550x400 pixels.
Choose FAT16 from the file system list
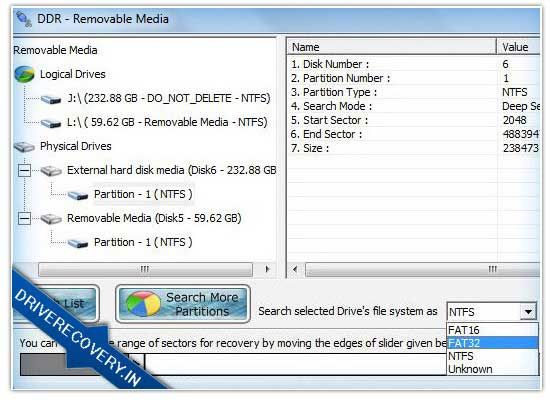[x=492, y=330]
